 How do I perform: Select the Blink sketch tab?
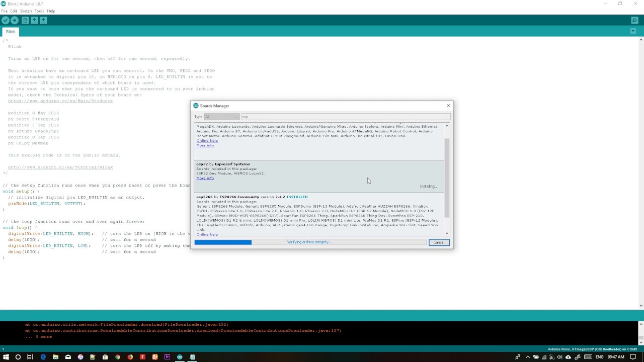[x=11, y=32]
